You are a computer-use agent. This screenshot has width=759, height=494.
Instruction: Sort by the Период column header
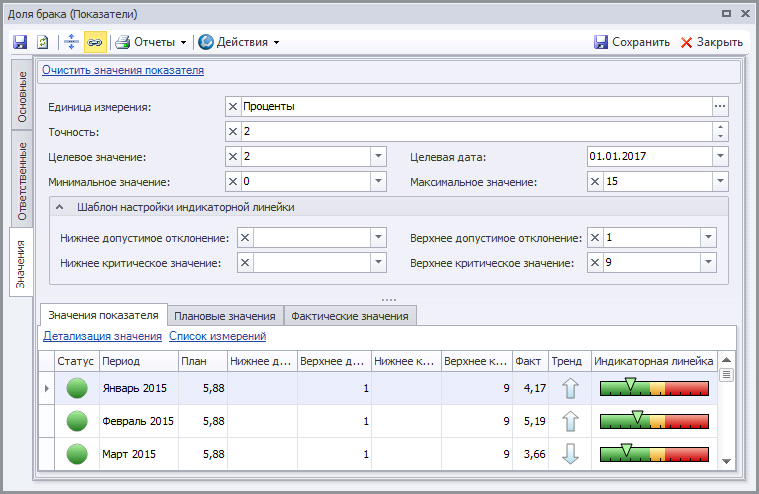click(139, 361)
